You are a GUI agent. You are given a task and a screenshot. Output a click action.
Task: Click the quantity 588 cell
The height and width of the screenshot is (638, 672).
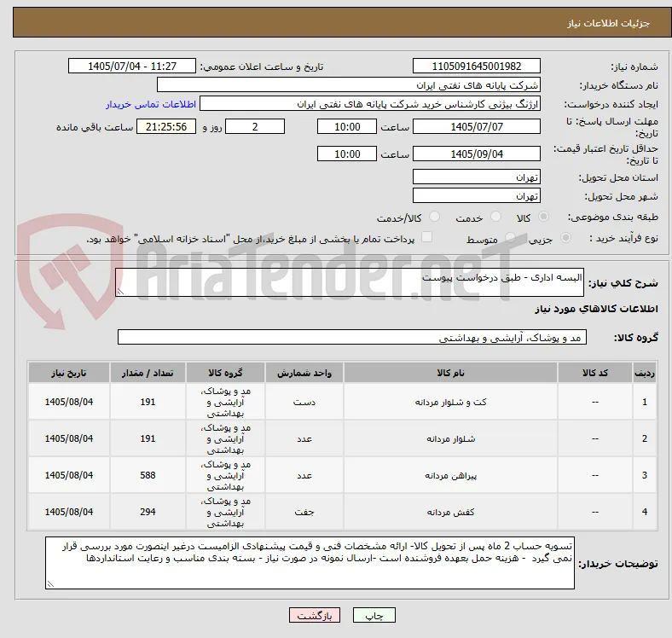[x=148, y=475]
